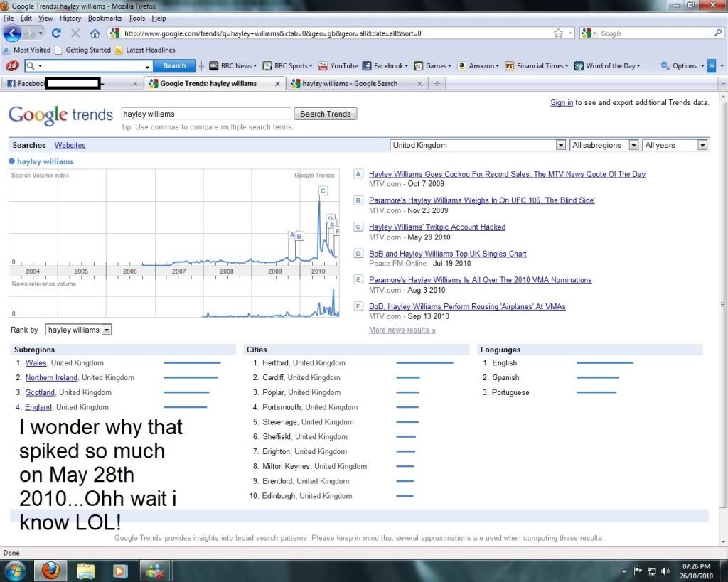
Task: Click news marker A on the graph
Action: [x=292, y=235]
